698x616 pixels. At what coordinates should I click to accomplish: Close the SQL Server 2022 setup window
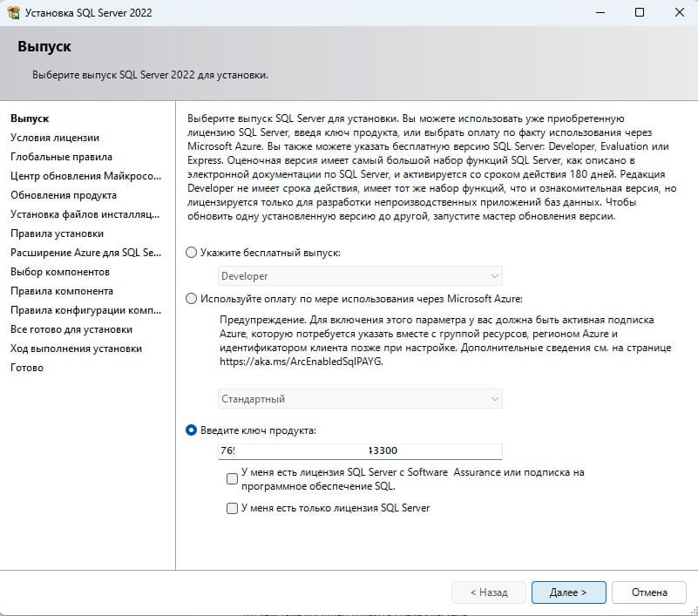click(680, 12)
